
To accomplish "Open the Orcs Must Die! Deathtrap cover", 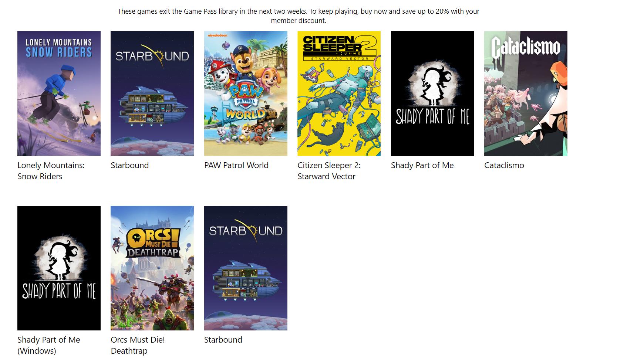I will click(x=152, y=268).
